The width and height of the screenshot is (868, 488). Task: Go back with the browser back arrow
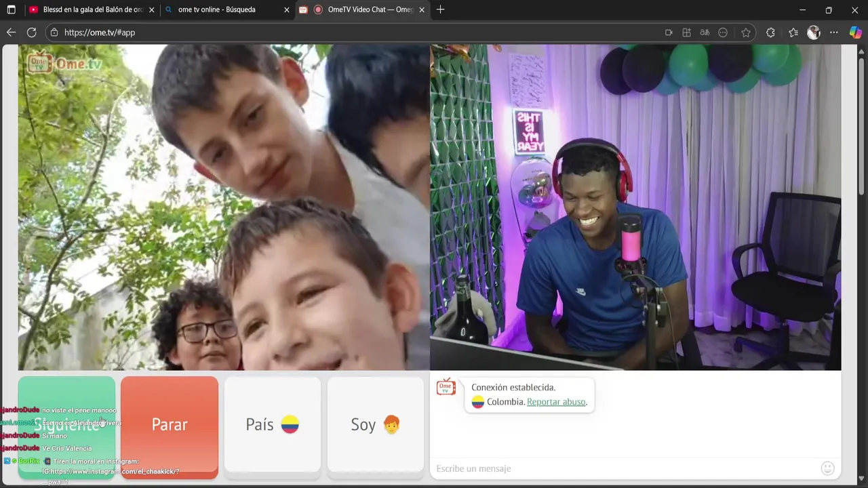pos(11,33)
